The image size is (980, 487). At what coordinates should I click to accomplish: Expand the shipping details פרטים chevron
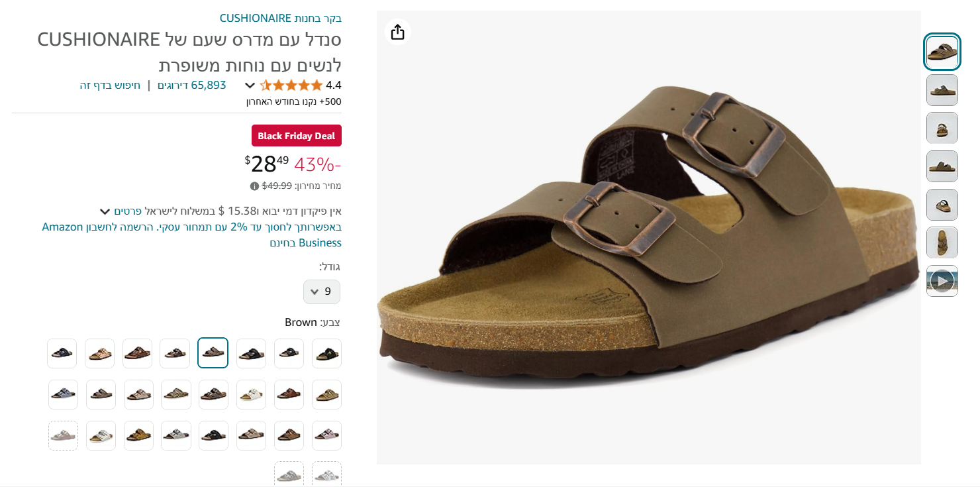point(105,211)
